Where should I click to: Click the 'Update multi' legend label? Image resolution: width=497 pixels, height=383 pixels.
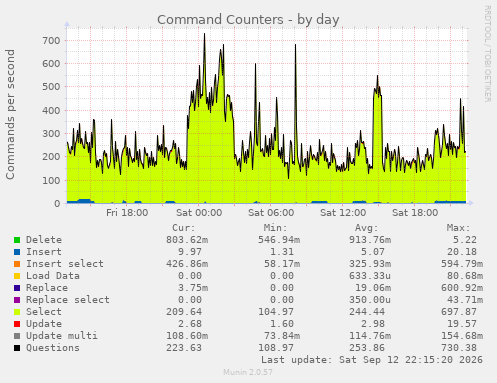(x=62, y=336)
